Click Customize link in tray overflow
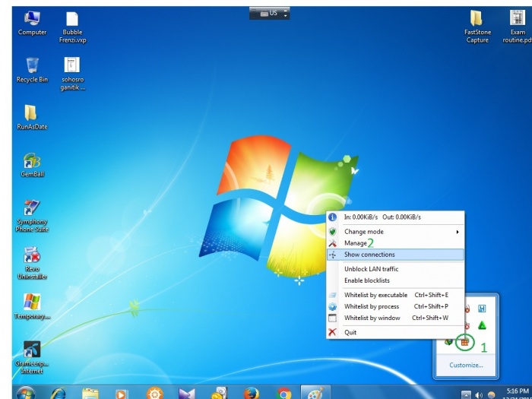The width and height of the screenshot is (532, 399). coord(465,365)
